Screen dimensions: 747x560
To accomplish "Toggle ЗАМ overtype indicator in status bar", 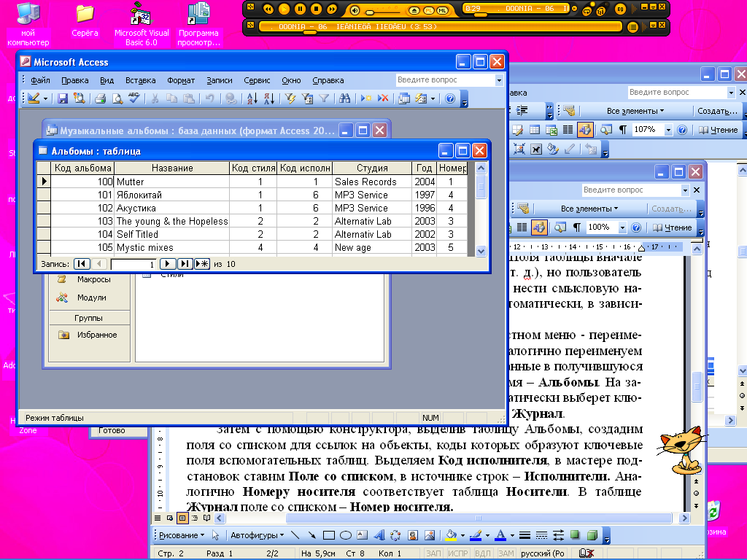I will (506, 553).
